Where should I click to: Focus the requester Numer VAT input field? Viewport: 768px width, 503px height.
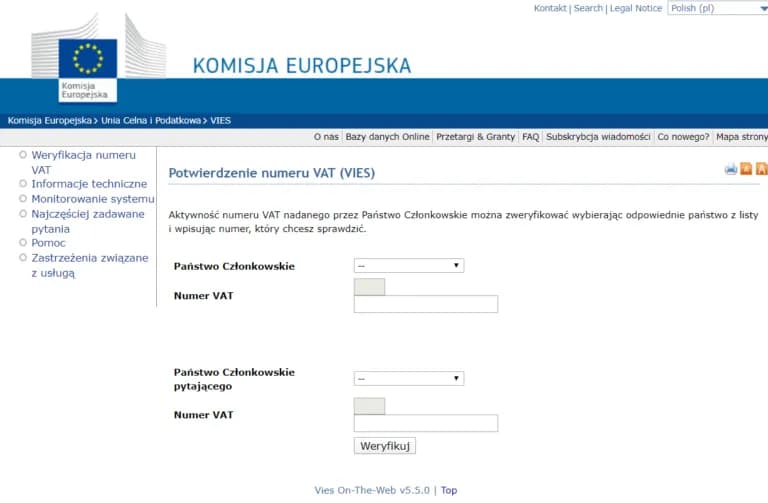click(x=426, y=423)
